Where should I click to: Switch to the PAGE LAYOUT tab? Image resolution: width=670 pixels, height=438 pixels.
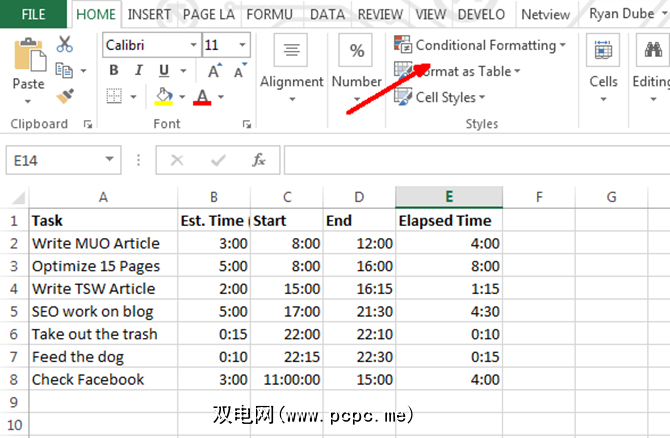click(209, 15)
